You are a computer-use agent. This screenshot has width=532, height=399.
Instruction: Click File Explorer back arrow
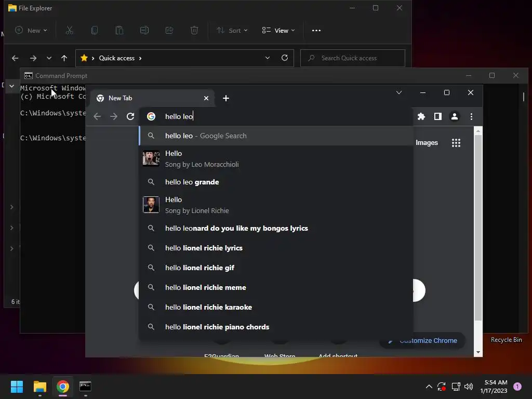(15, 58)
